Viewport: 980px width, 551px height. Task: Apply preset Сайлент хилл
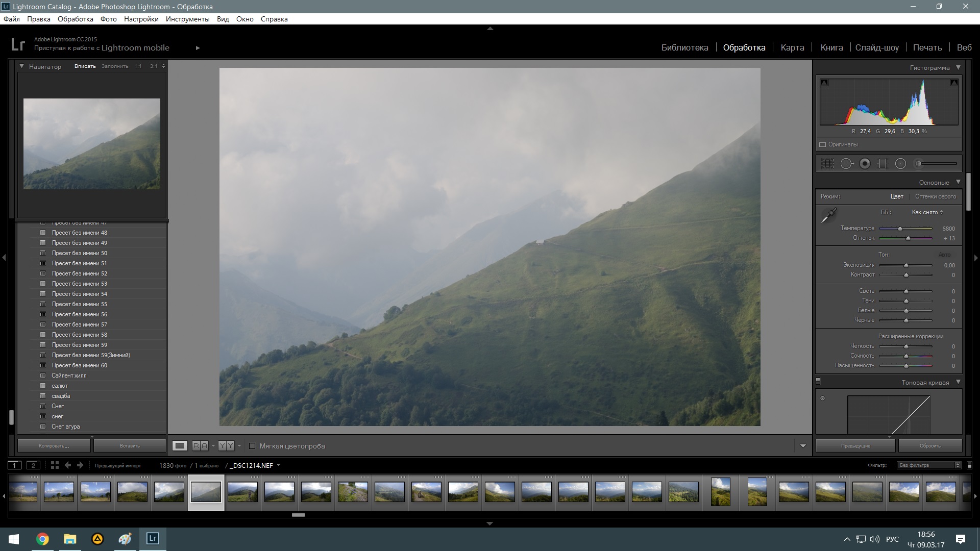tap(69, 375)
